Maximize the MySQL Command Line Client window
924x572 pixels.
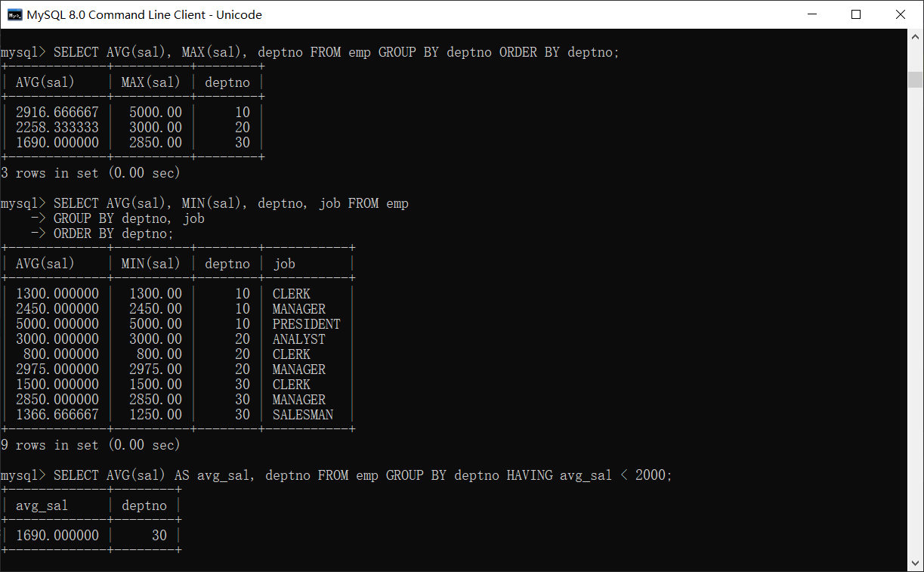click(856, 14)
